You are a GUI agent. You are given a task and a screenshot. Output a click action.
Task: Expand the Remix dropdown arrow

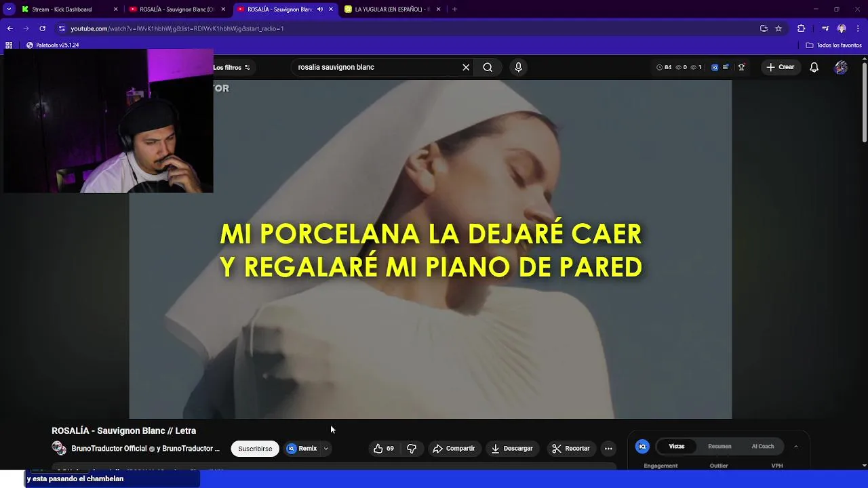pyautogui.click(x=325, y=449)
